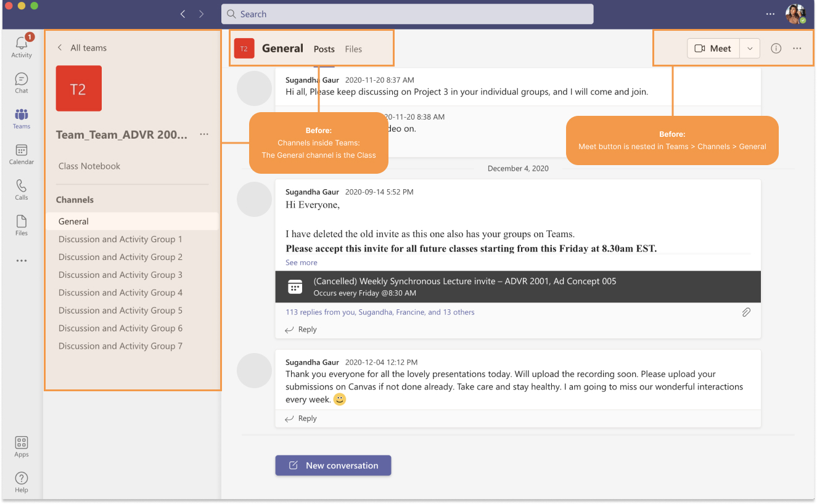Show more apps in the left rail
817x504 pixels.
click(22, 261)
